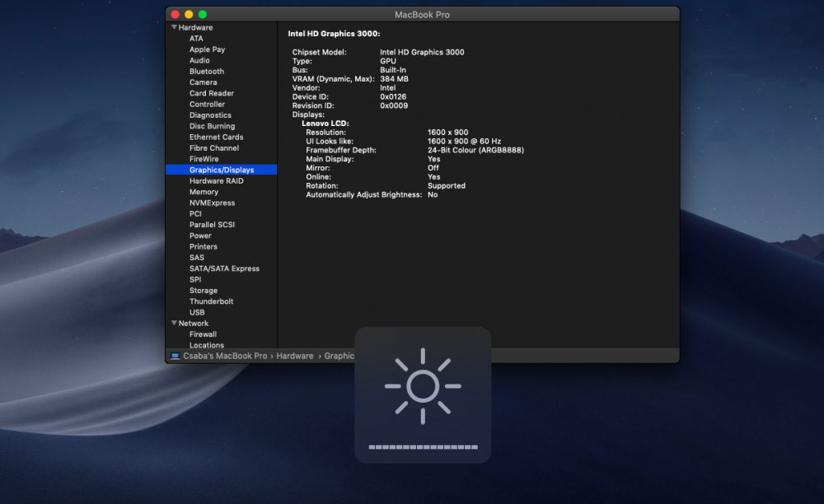Click the Chipset Model label
Viewport: 824px width, 504px height.
pyautogui.click(x=320, y=52)
